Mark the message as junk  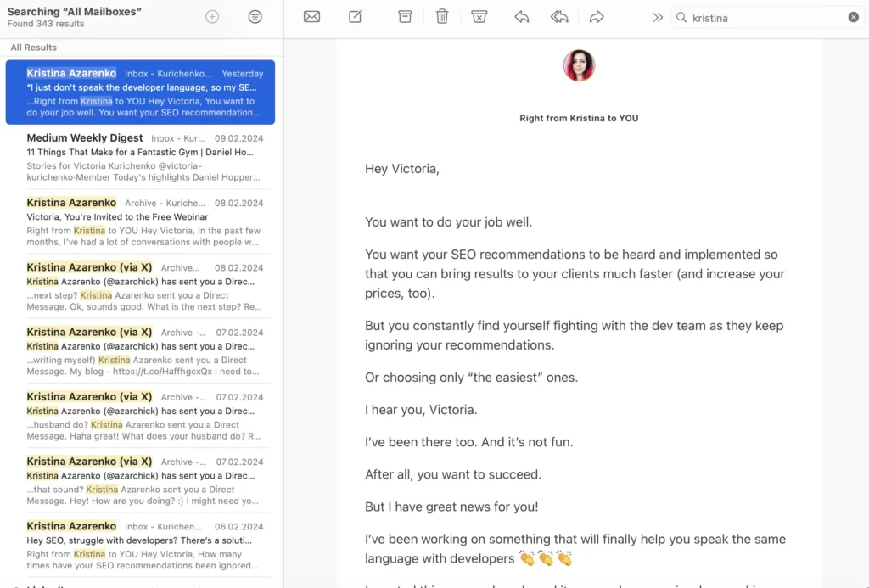[479, 17]
